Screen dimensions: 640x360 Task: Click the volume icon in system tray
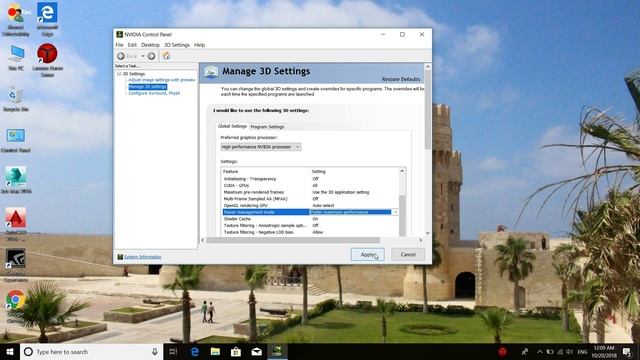pos(569,351)
